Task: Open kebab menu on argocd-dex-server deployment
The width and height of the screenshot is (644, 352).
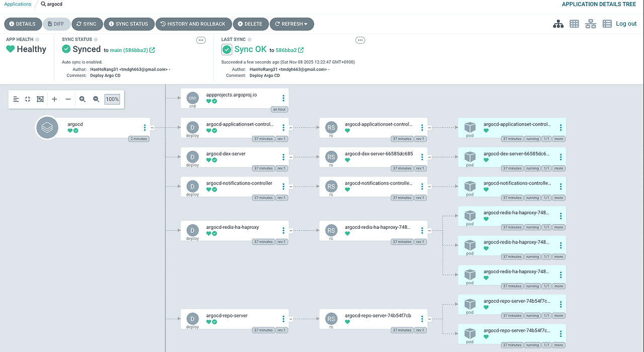Action: [283, 157]
